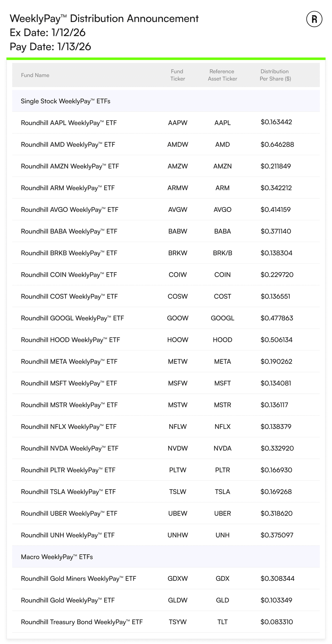Screen dimensions: 332x644
Task: Click the COIW fund ticker
Action: (178, 275)
